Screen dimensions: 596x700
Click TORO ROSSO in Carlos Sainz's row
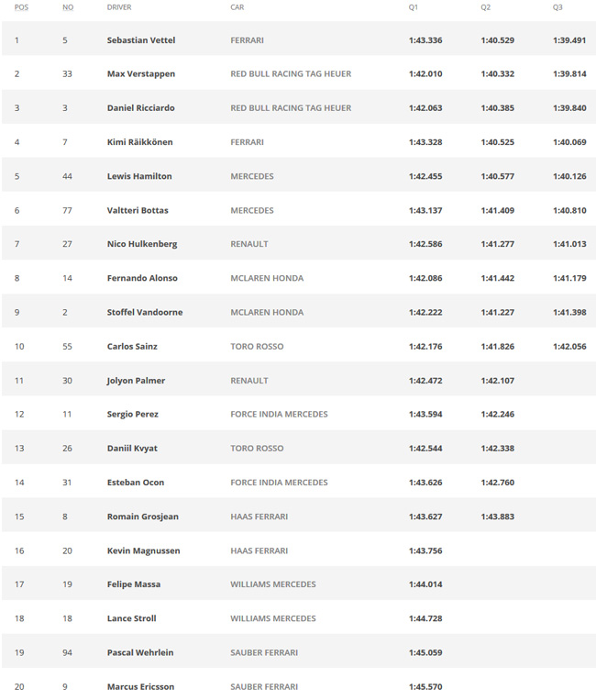[x=257, y=347]
